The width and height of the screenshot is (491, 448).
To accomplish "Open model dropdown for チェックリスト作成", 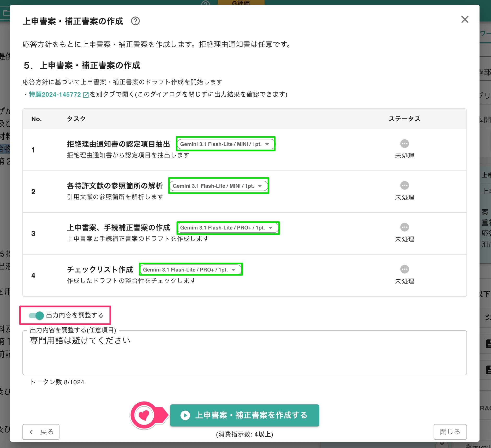I will 191,270.
